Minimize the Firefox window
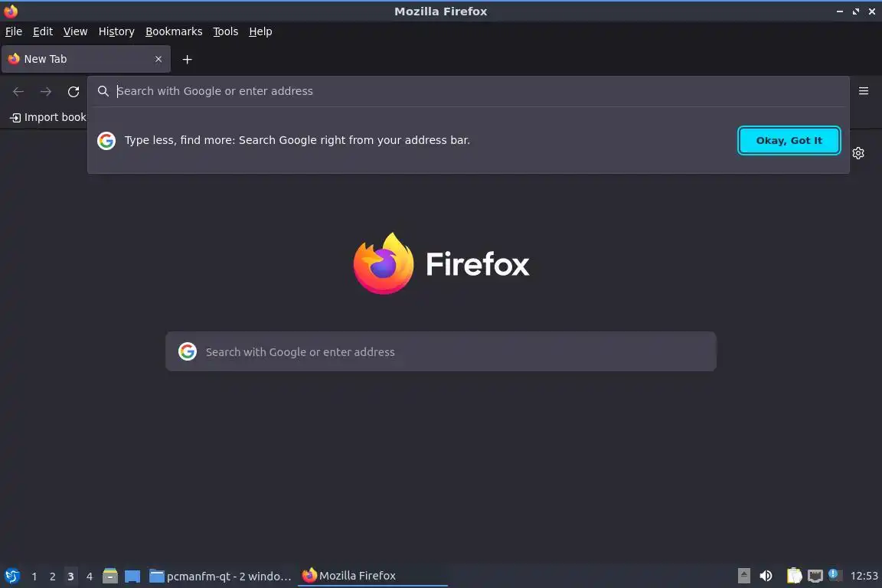882x588 pixels. click(840, 11)
